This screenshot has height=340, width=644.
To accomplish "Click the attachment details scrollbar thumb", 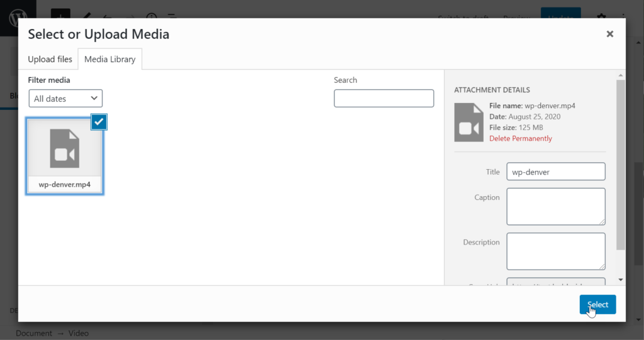I will tap(621, 163).
